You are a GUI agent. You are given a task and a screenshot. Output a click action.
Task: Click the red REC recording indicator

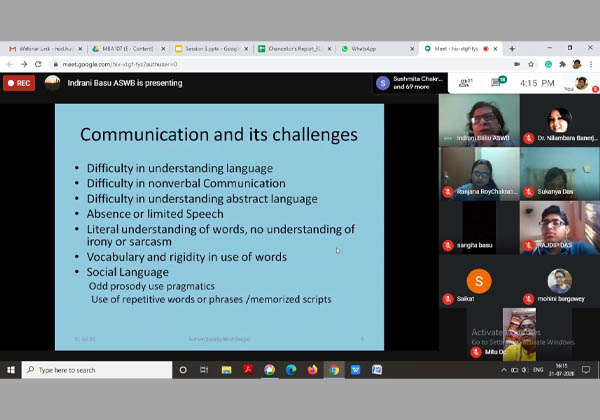pyautogui.click(x=19, y=83)
